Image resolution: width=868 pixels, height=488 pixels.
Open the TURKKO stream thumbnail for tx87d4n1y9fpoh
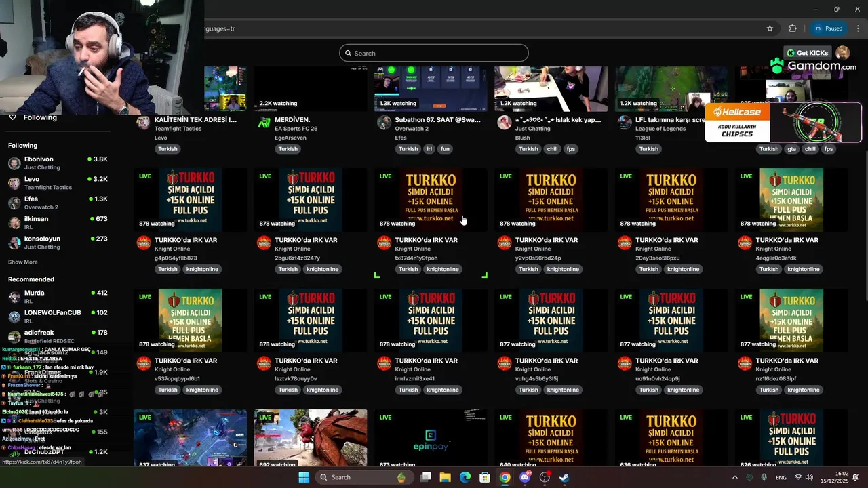click(x=431, y=200)
